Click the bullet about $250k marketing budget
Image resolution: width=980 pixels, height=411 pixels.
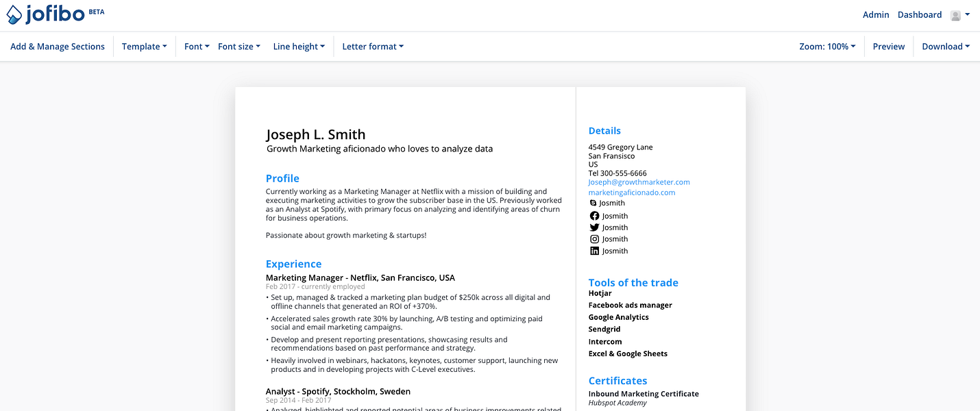click(410, 301)
